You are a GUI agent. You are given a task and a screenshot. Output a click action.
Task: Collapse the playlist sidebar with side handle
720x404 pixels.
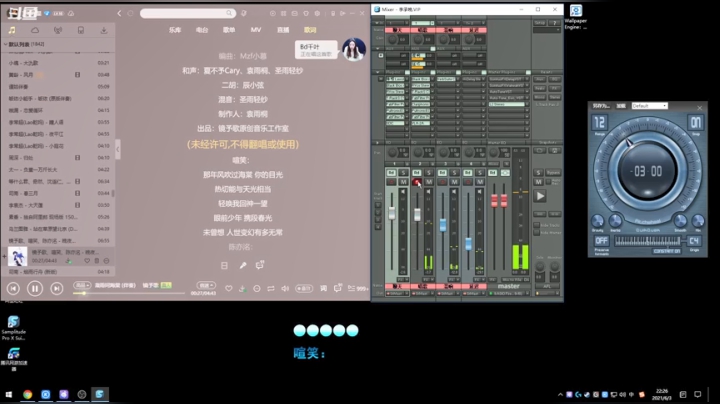(x=118, y=149)
